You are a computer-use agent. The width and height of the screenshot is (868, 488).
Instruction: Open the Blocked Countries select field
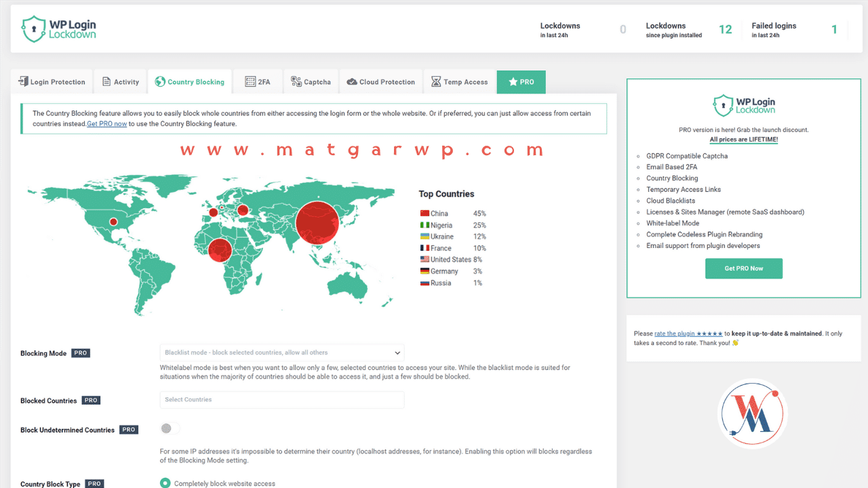coord(281,400)
